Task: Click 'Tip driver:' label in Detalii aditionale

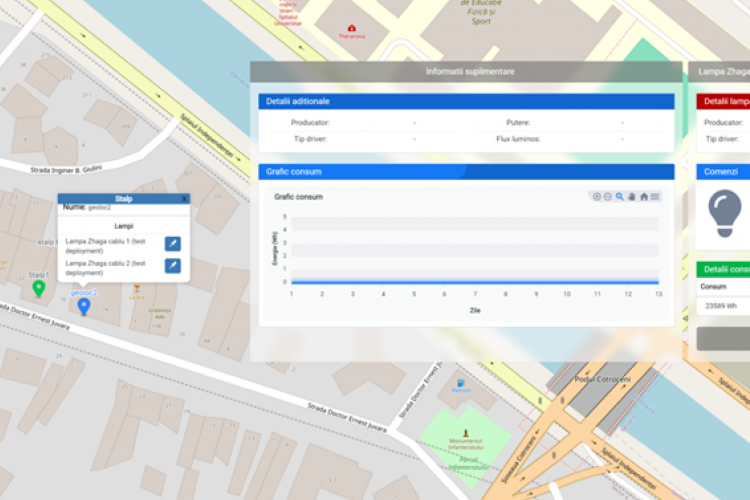Action: (310, 139)
